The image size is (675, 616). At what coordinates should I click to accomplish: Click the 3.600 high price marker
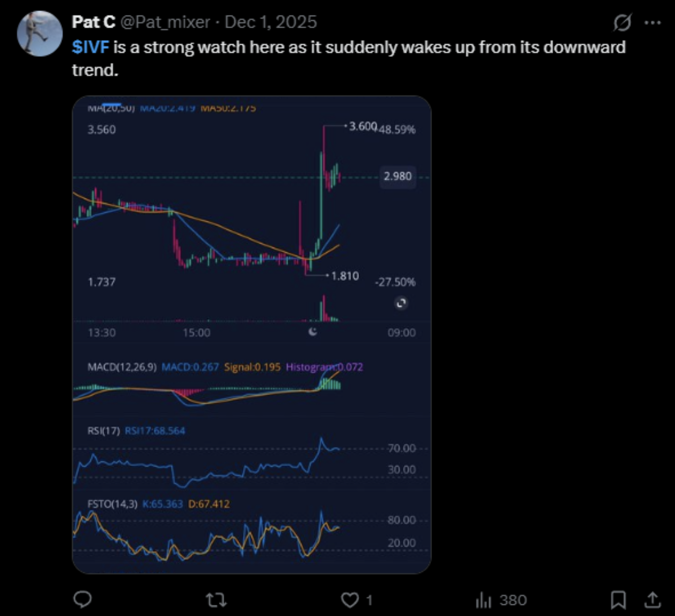pyautogui.click(x=363, y=126)
